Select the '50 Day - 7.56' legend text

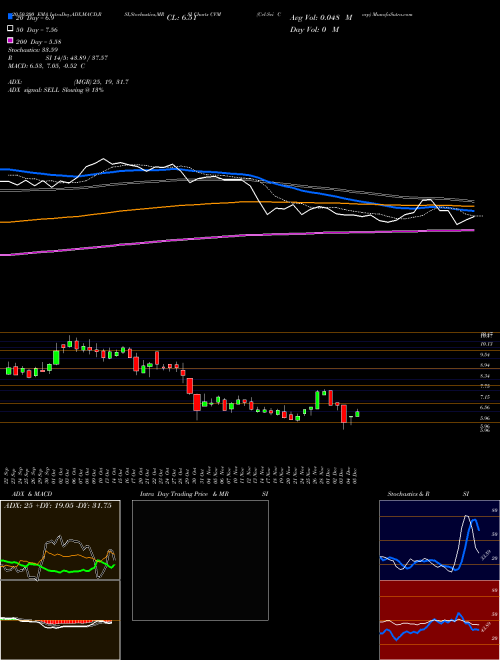[x=37, y=29]
